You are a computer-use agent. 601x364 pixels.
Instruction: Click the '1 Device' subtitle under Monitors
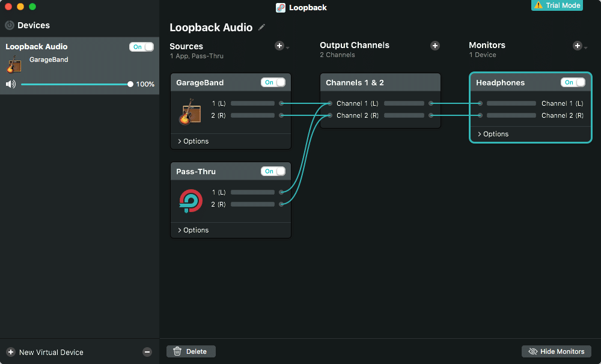483,55
